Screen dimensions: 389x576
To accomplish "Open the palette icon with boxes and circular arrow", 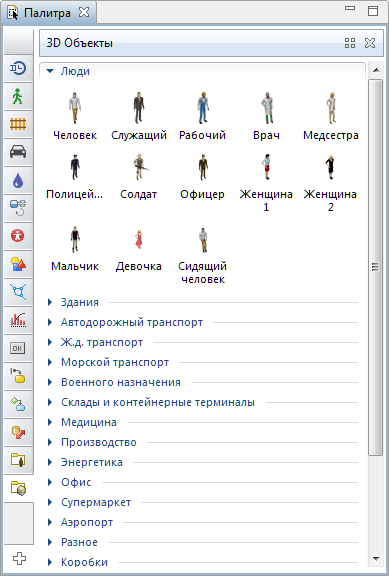I will point(18,208).
